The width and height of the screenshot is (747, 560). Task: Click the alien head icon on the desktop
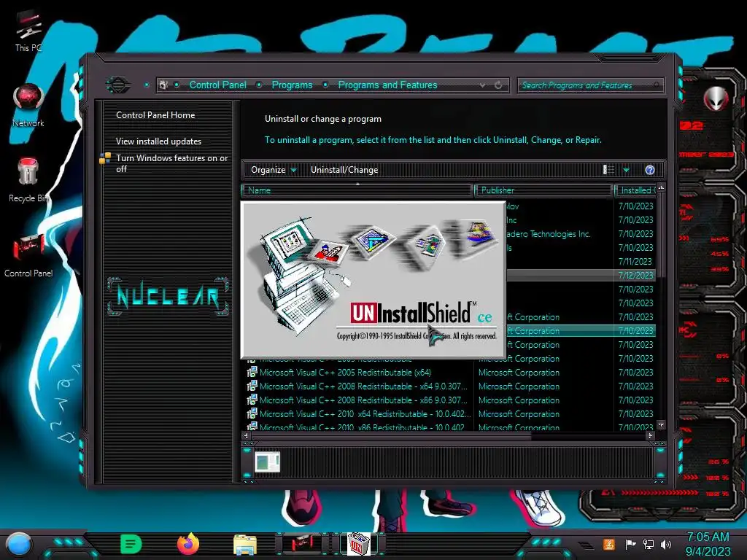(716, 98)
